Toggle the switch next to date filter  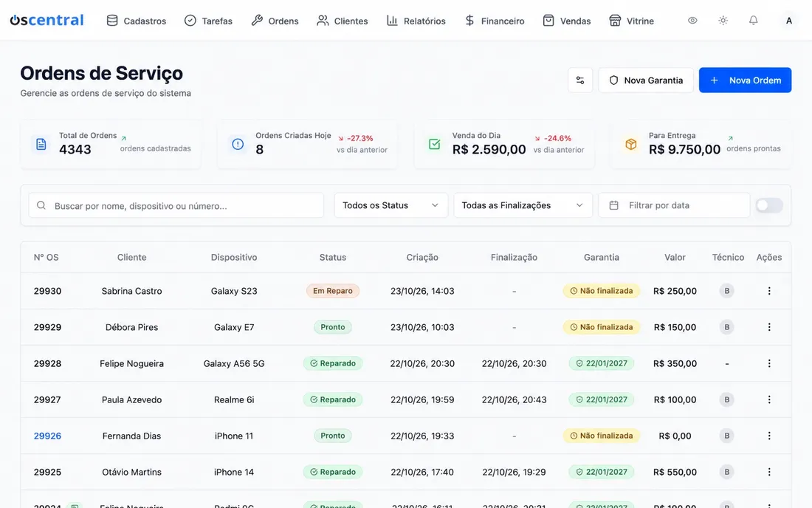769,205
